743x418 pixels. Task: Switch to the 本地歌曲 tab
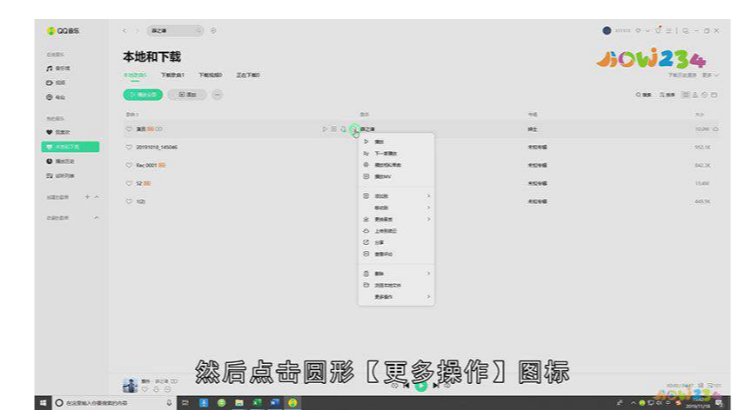click(135, 75)
